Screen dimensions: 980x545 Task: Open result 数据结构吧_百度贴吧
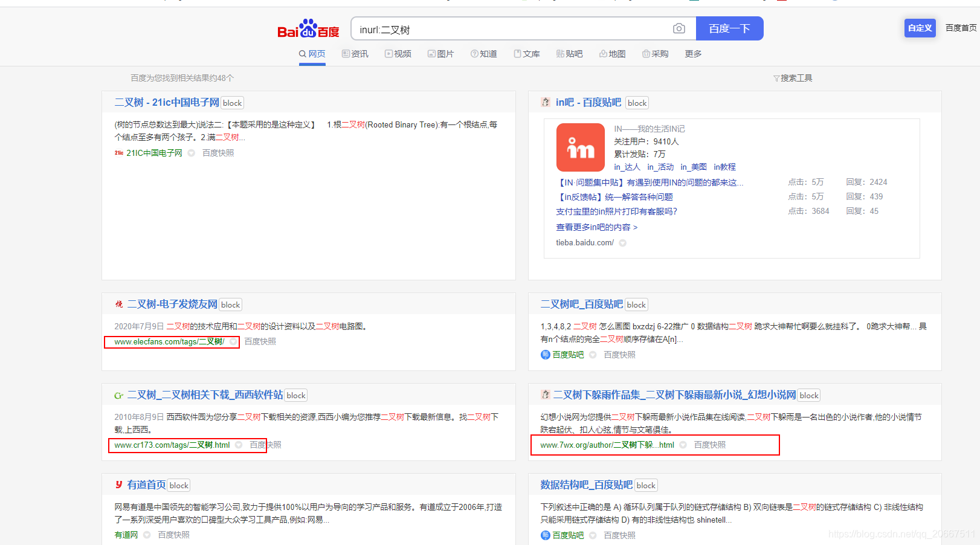[x=586, y=485]
